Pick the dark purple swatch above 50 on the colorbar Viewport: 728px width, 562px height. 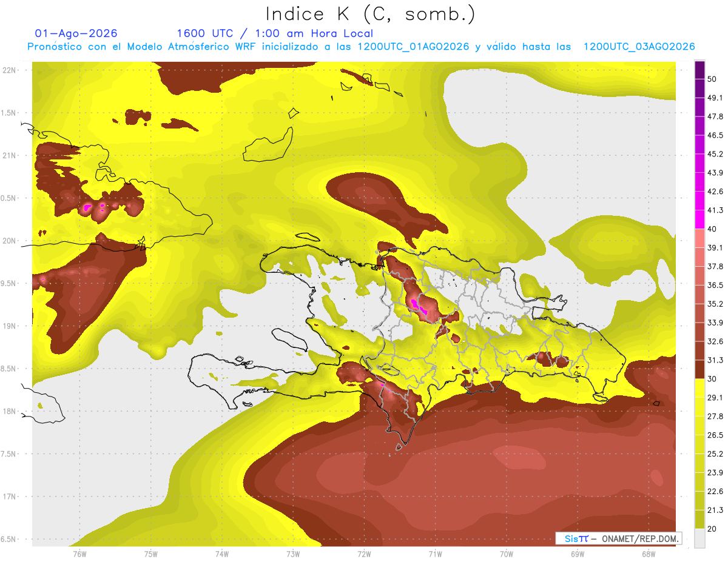click(700, 70)
